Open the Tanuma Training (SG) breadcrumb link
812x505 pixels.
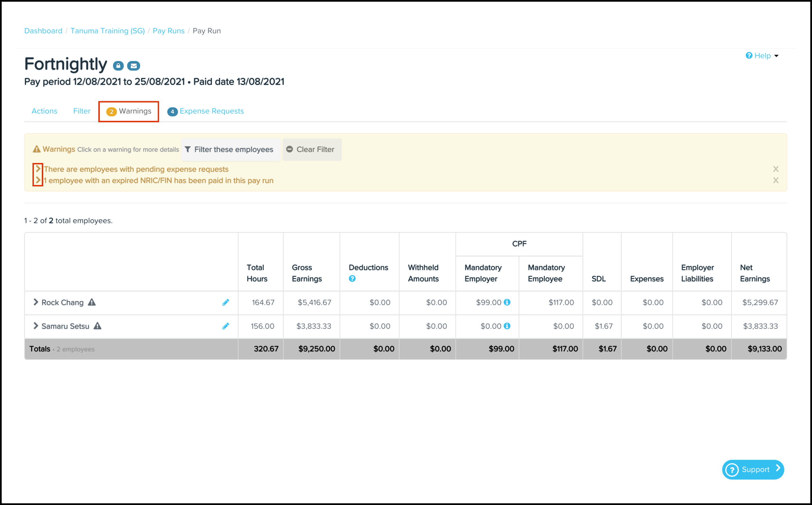pyautogui.click(x=108, y=31)
